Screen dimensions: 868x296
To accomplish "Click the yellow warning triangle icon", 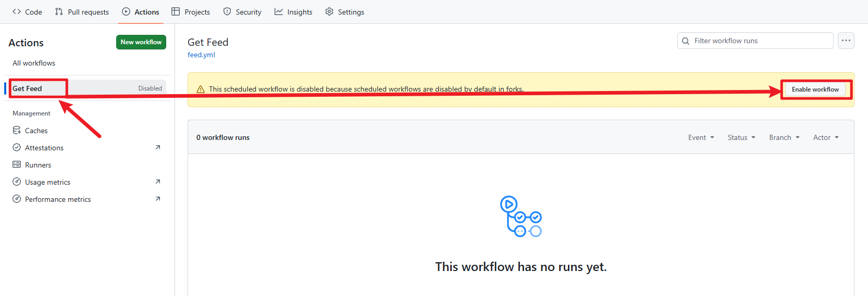I will click(x=201, y=89).
